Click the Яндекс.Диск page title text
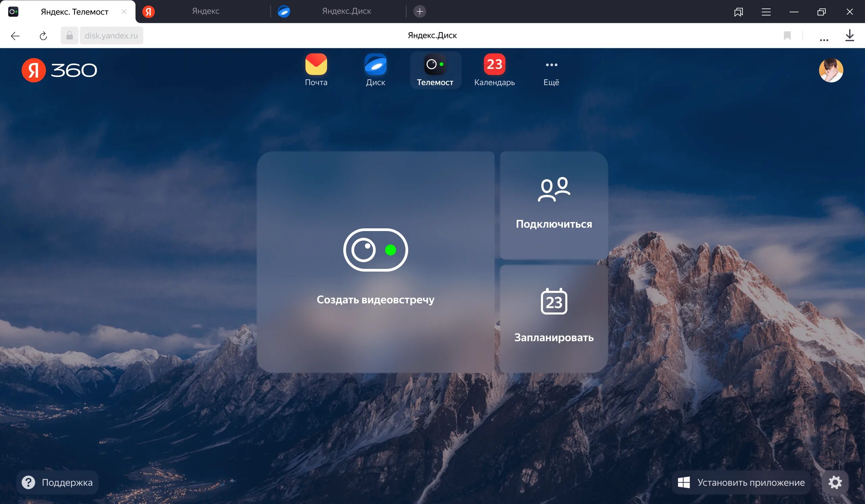This screenshot has width=865, height=504. click(432, 35)
